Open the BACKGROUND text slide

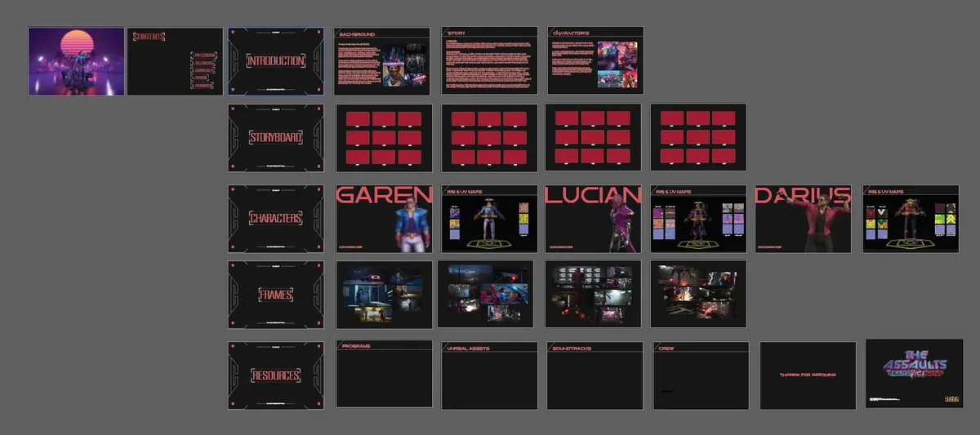pyautogui.click(x=382, y=61)
